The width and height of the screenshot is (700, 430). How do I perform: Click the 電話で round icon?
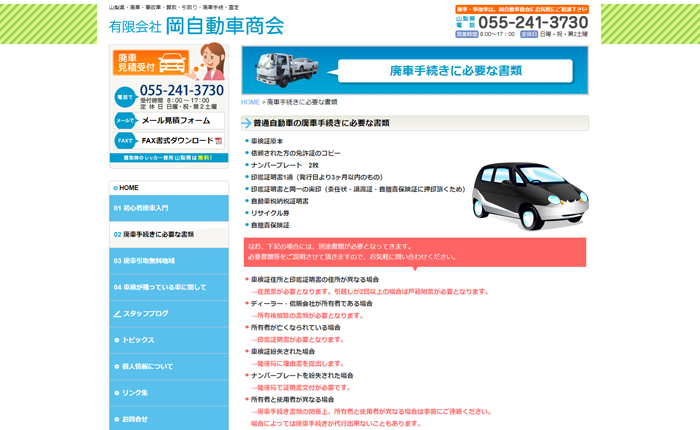point(125,97)
